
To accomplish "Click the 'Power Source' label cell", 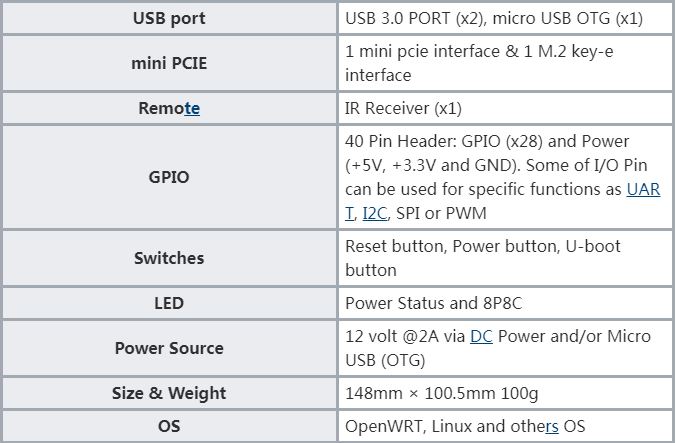I will 169,348.
